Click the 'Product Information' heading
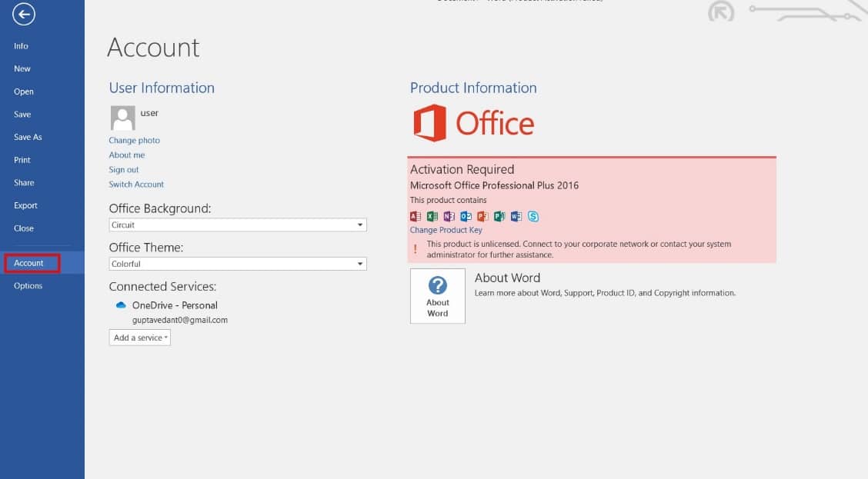The height and width of the screenshot is (479, 868). pos(473,88)
